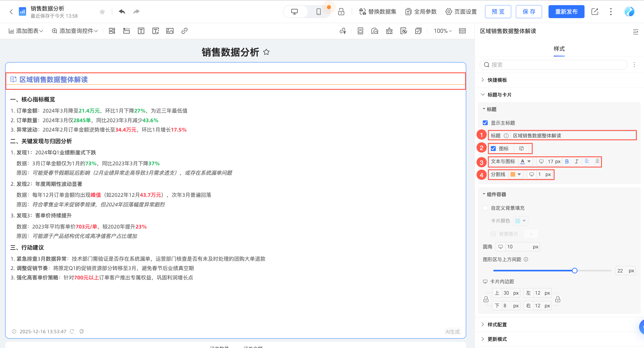Favorite the dashboard with star icon

point(102,12)
